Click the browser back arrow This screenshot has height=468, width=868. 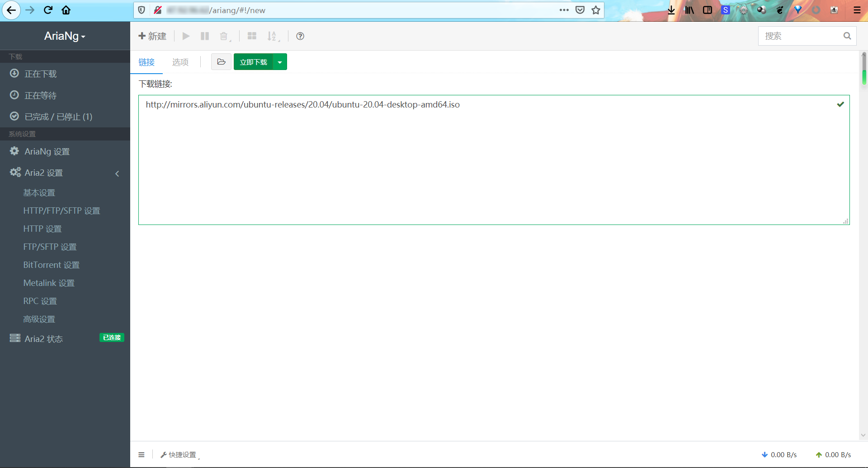[x=11, y=10]
